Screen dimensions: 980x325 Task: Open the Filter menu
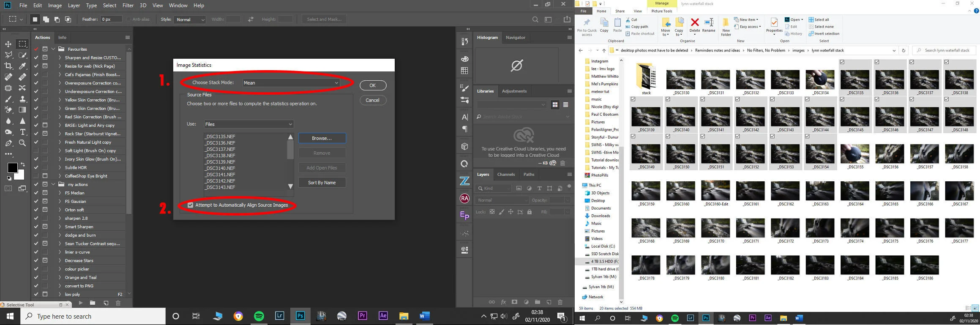click(128, 5)
